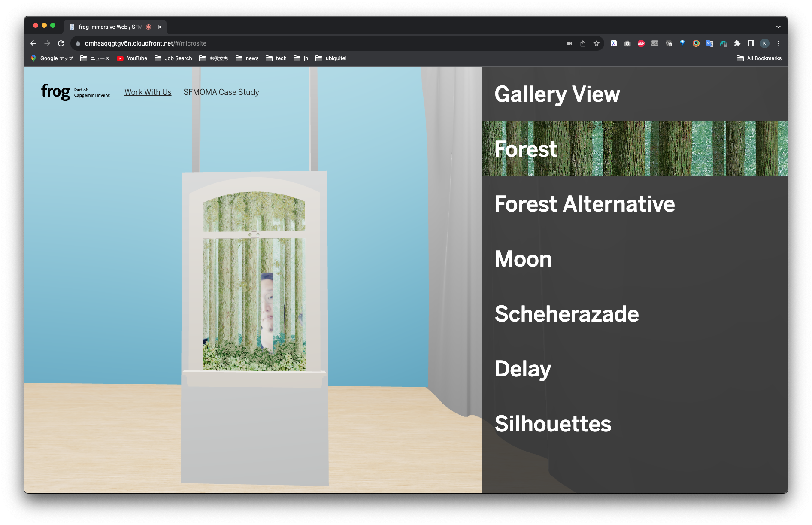The height and width of the screenshot is (525, 812).
Task: Open the Work With Us link
Action: (148, 92)
